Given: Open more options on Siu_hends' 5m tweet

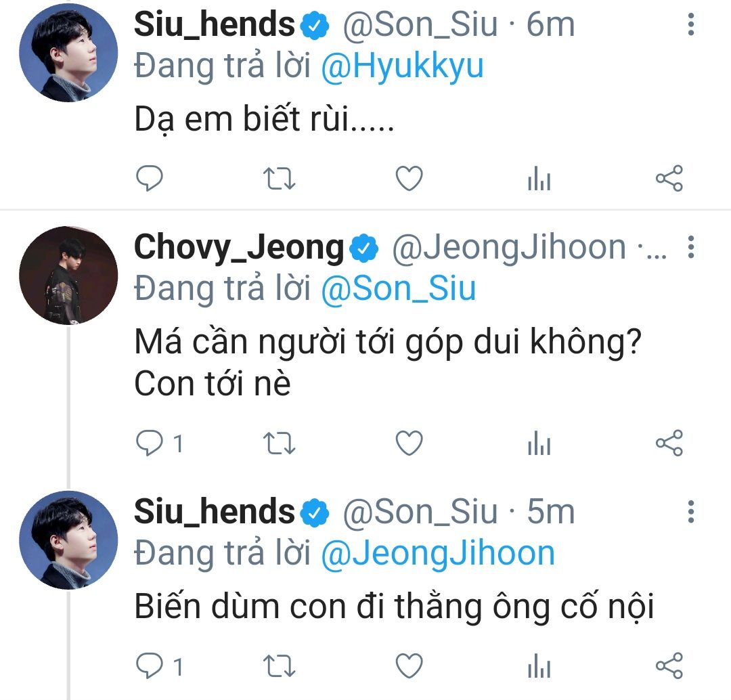Looking at the screenshot, I should tap(690, 512).
